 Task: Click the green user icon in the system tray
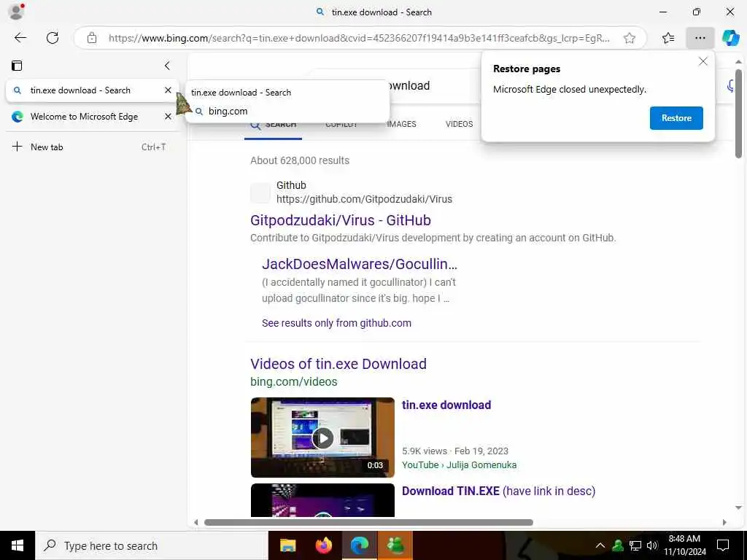click(618, 545)
